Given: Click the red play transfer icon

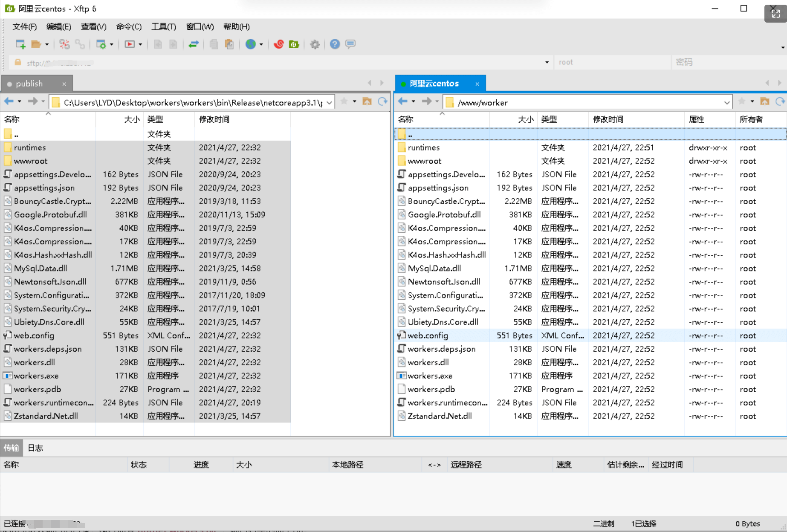Looking at the screenshot, I should [x=130, y=44].
